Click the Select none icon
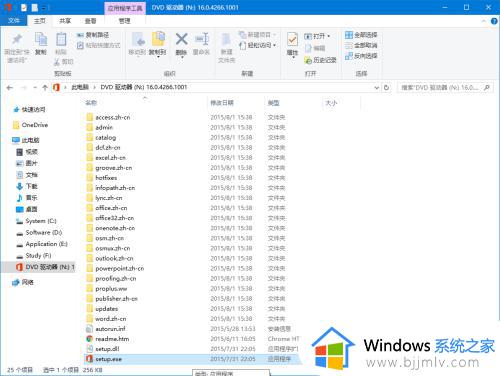This screenshot has height=376, width=500. tap(349, 45)
